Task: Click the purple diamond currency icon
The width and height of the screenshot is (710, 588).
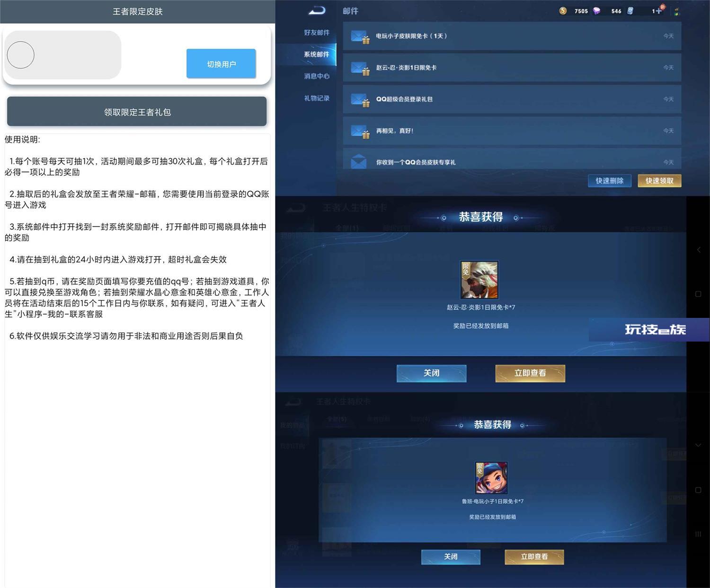Action: pos(597,11)
